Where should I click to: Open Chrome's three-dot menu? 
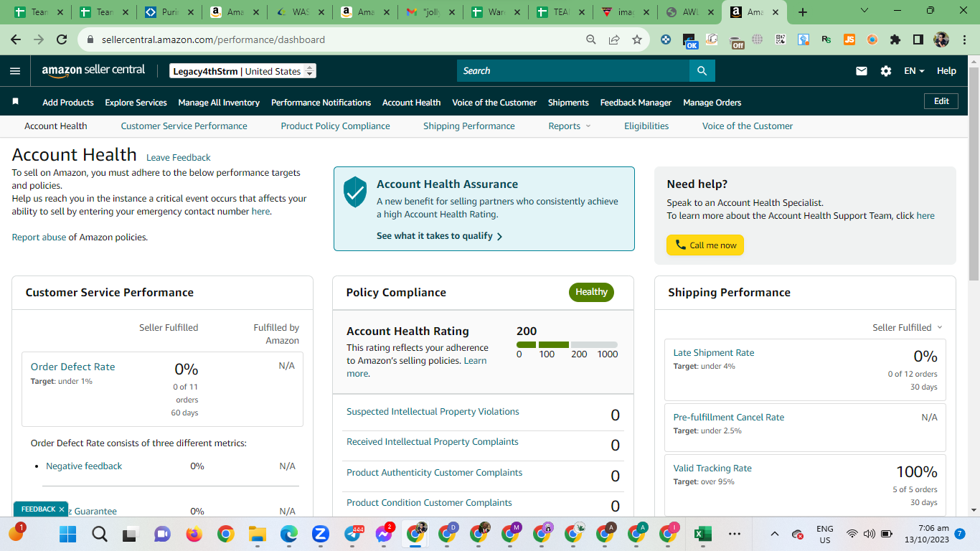point(963,40)
